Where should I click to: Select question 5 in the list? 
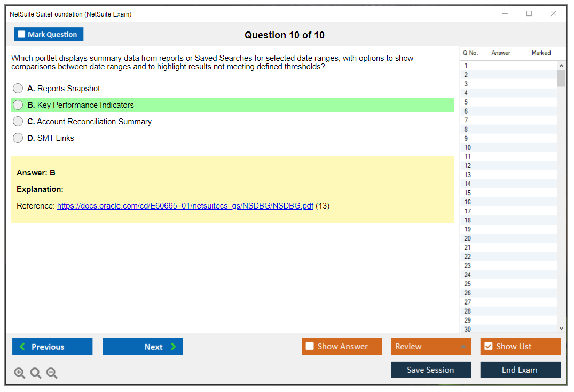[x=508, y=102]
